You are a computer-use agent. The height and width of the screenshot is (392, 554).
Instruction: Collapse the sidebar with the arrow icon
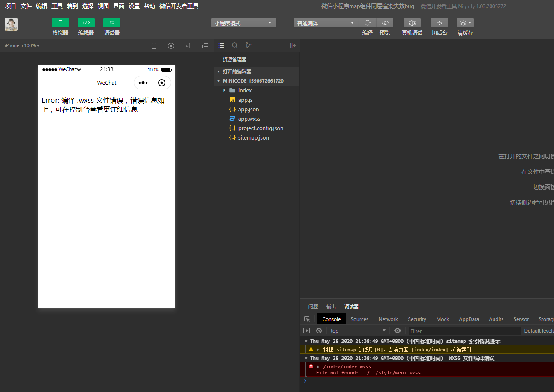coord(293,45)
